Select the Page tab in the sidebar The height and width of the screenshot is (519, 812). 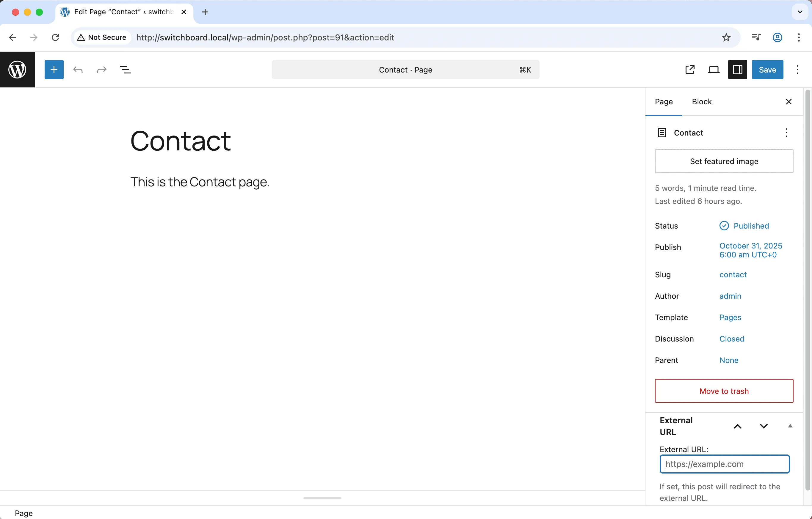pos(664,101)
